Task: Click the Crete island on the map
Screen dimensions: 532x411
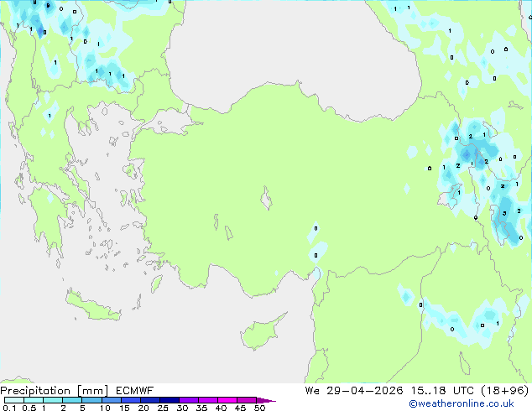Action: click(93, 307)
